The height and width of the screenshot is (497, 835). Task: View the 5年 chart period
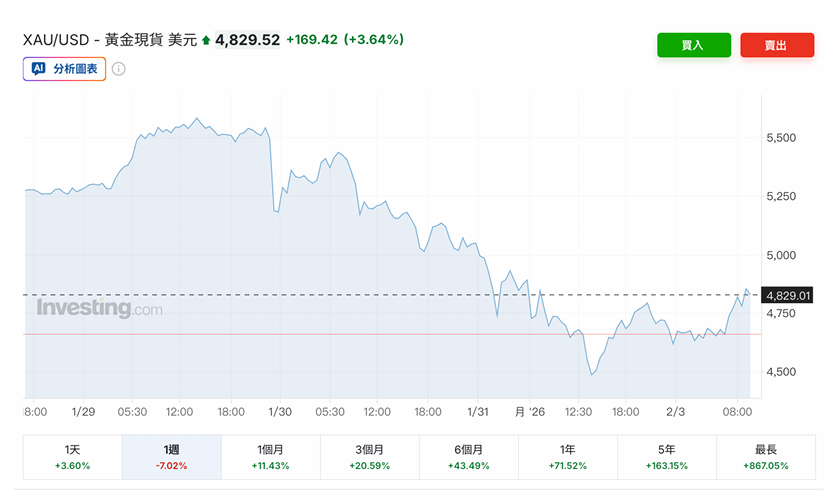point(666,457)
